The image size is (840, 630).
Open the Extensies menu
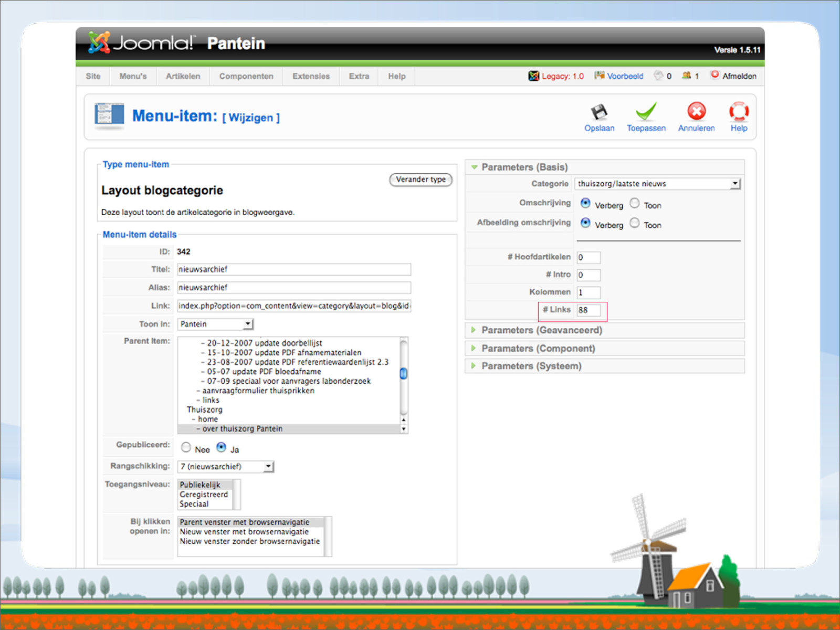click(x=311, y=76)
